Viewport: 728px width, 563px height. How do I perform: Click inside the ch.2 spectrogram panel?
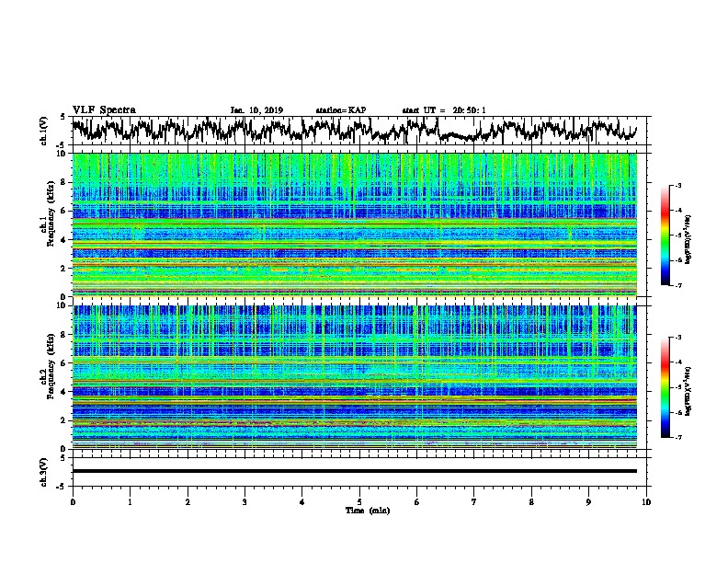pyautogui.click(x=354, y=376)
